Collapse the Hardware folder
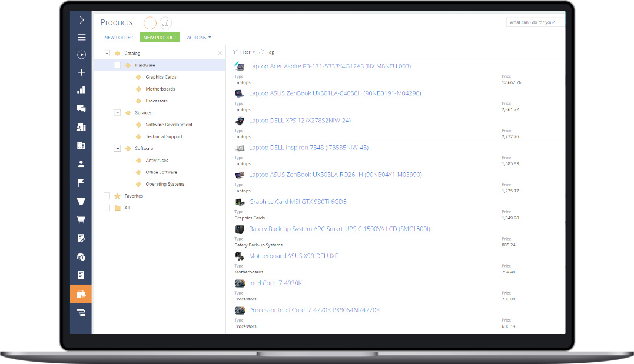 pos(118,65)
